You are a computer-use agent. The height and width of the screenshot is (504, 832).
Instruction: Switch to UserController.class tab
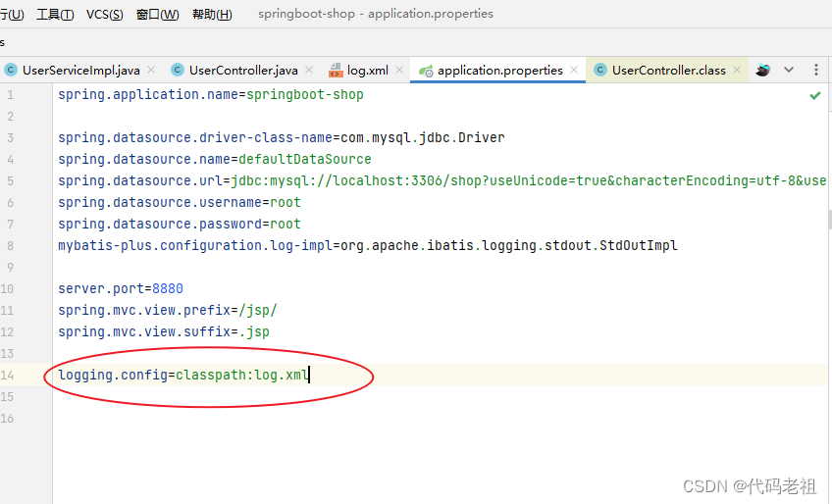(x=668, y=70)
